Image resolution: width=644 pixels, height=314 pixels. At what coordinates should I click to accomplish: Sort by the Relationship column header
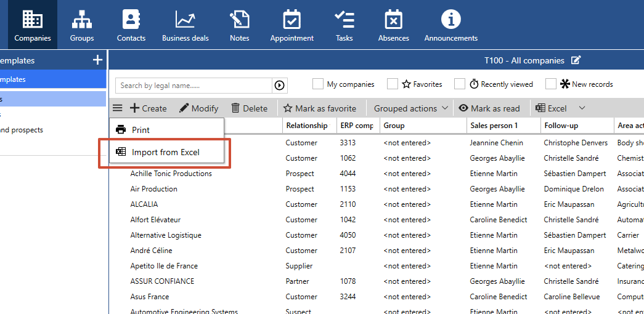309,126
